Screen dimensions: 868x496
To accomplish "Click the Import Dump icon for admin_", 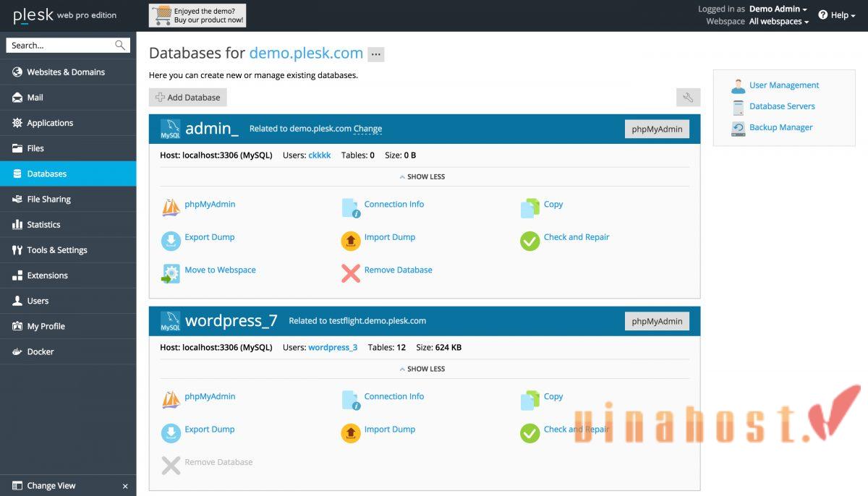I will click(351, 240).
